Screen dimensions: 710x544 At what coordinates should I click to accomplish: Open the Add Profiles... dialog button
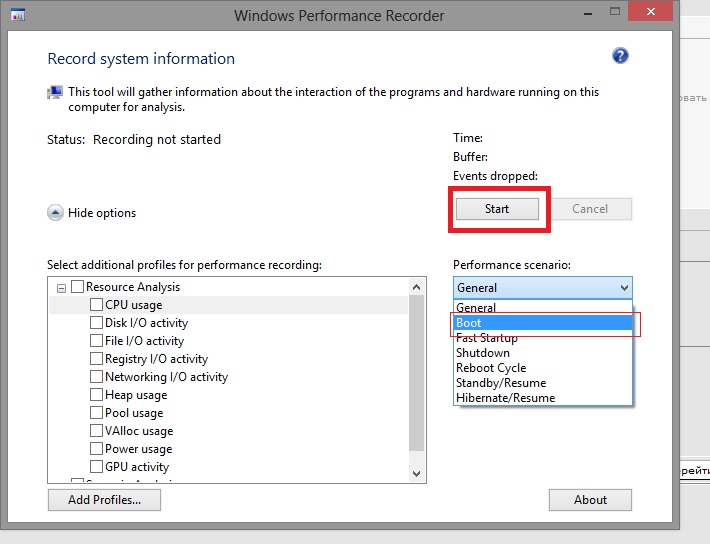click(104, 500)
